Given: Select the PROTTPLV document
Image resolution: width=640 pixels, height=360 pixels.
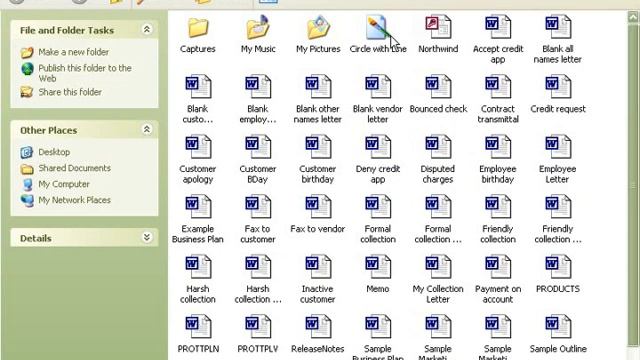Looking at the screenshot, I should (x=258, y=327).
